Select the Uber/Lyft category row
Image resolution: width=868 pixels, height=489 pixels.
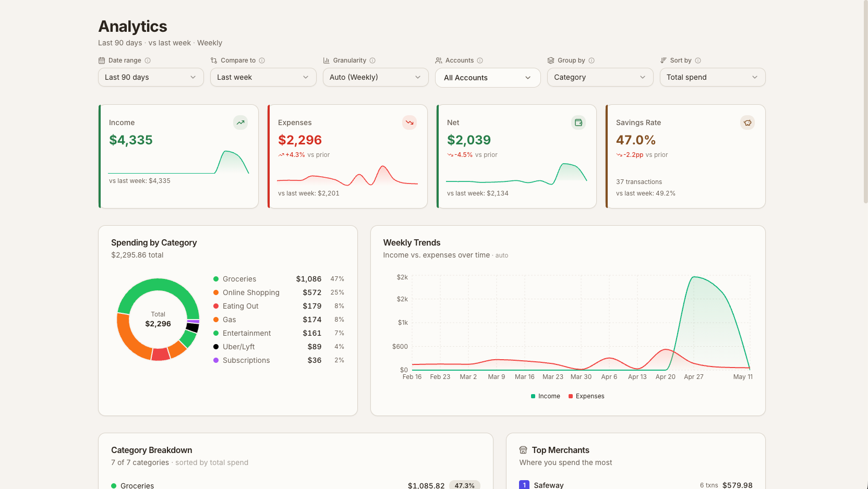coord(279,347)
